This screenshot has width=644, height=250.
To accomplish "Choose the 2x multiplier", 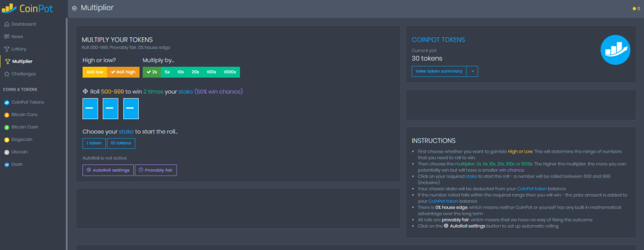I will (x=152, y=72).
